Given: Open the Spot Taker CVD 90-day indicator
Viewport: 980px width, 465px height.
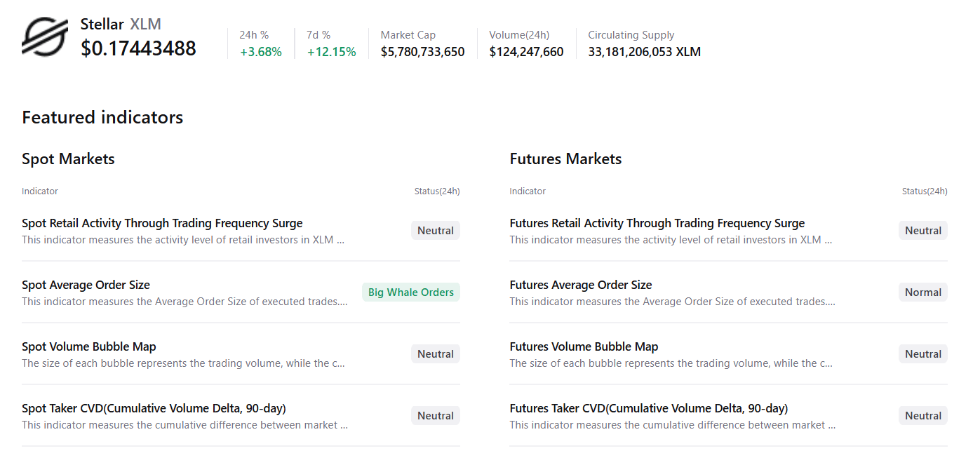Looking at the screenshot, I should pyautogui.click(x=154, y=409).
